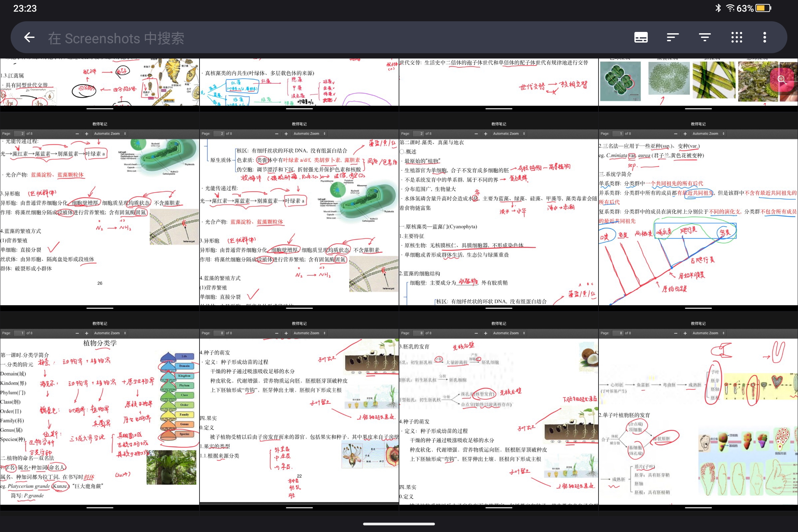
Task: Open the filter options funnel icon
Action: (705, 37)
